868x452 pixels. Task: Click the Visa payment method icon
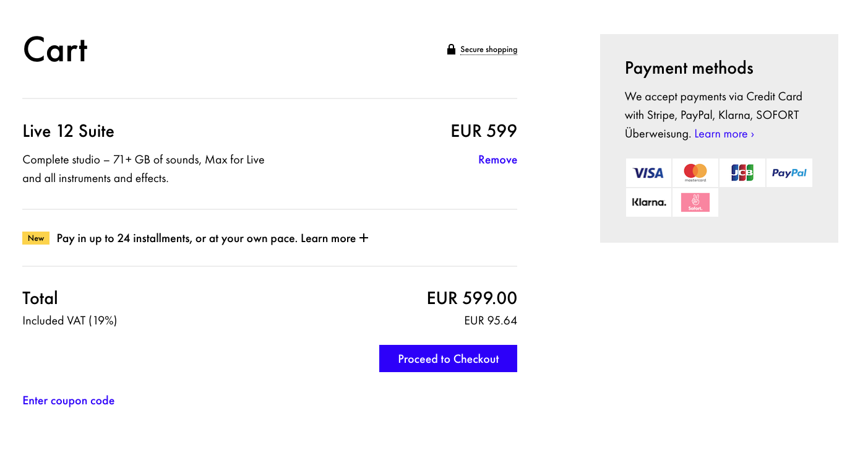pyautogui.click(x=648, y=173)
